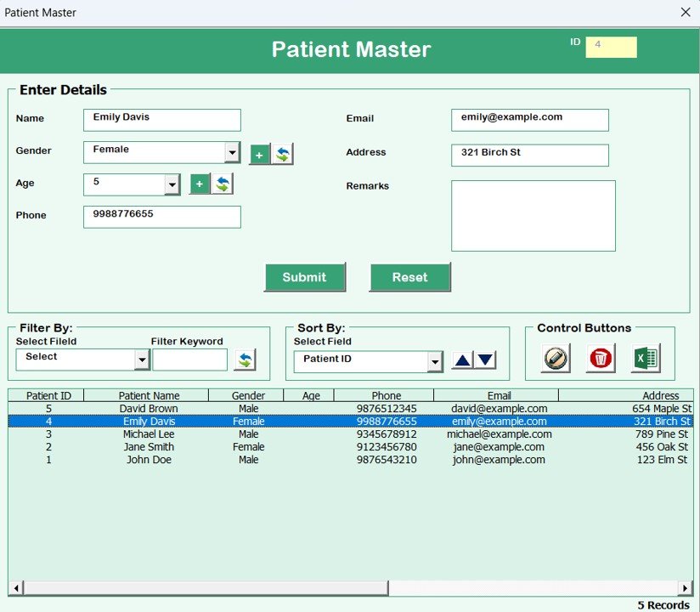Click the Patient ID column header

tap(46, 395)
